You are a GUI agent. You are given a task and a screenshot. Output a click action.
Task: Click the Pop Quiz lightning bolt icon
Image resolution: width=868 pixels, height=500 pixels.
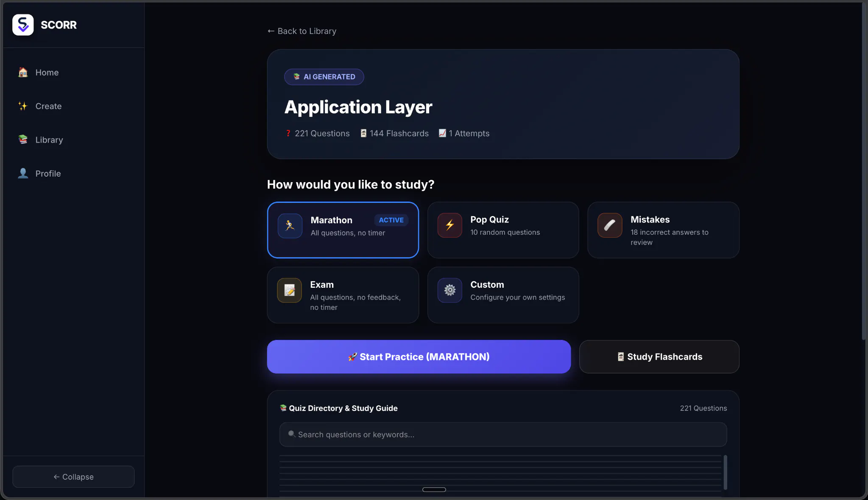click(x=450, y=225)
